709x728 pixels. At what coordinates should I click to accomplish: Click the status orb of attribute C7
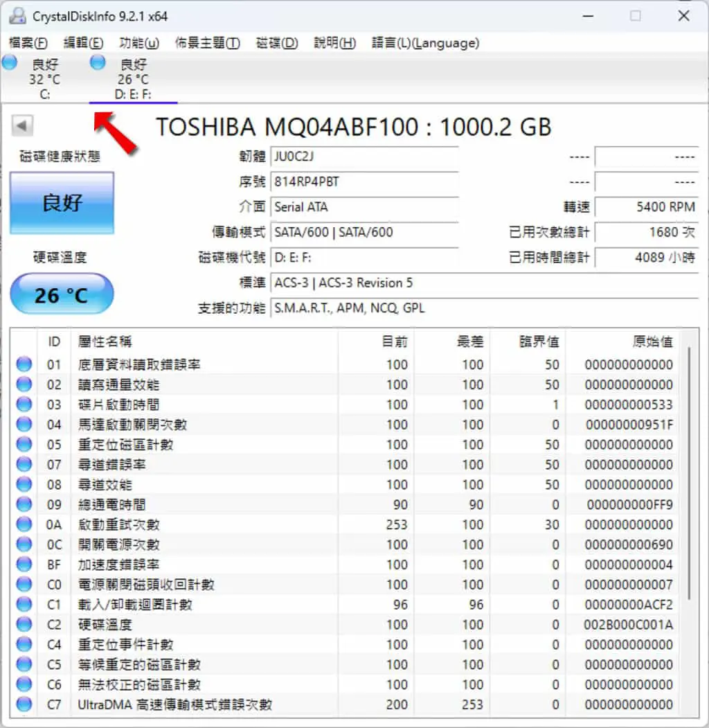24,704
